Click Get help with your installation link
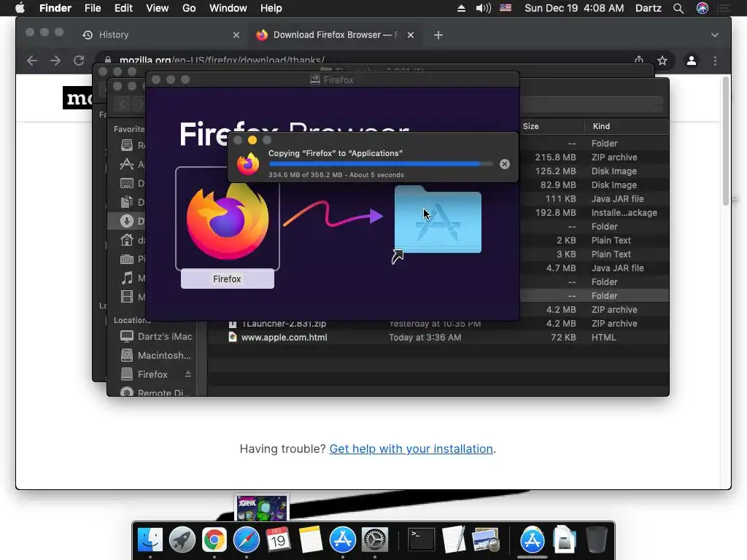 [x=411, y=448]
